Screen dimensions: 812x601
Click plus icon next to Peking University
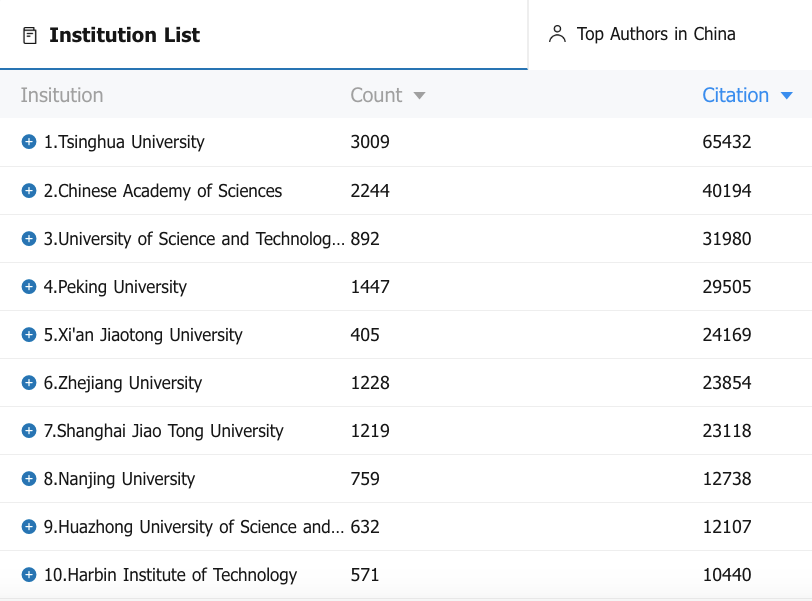(x=29, y=286)
